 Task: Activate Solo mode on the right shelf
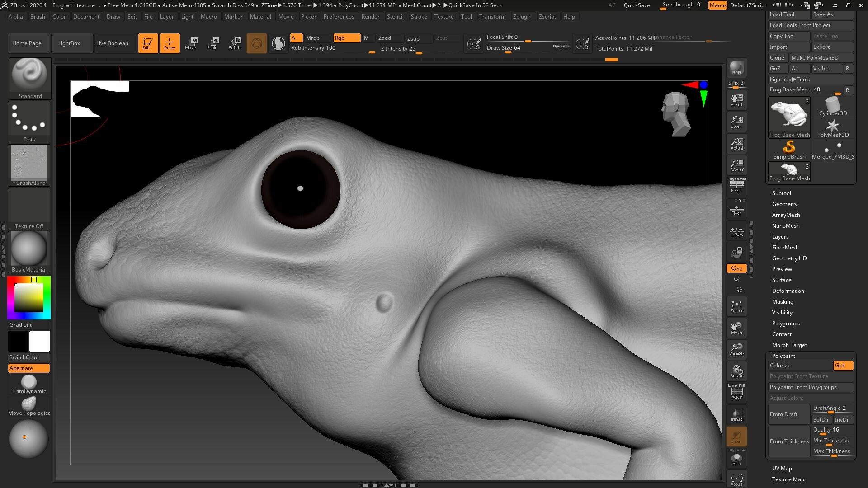pyautogui.click(x=736, y=458)
